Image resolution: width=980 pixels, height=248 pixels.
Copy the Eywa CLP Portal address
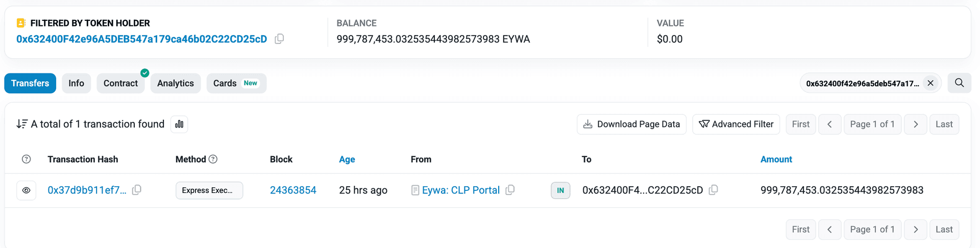click(x=510, y=190)
